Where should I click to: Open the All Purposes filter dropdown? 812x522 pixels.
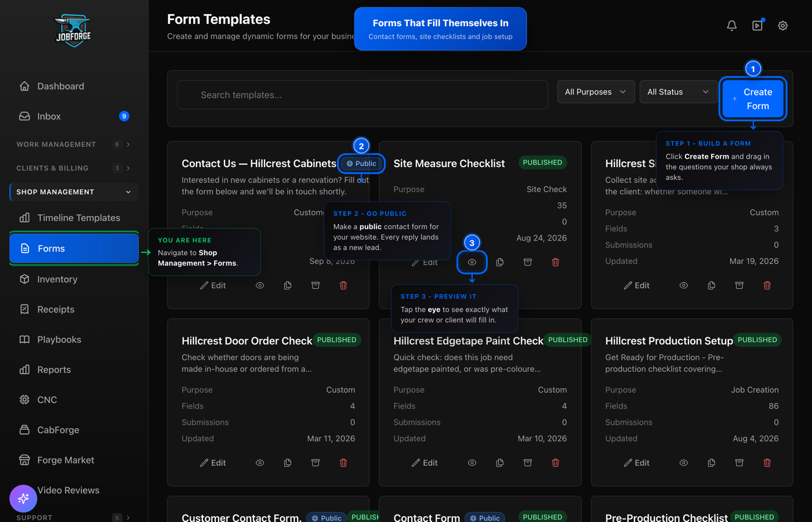point(596,92)
